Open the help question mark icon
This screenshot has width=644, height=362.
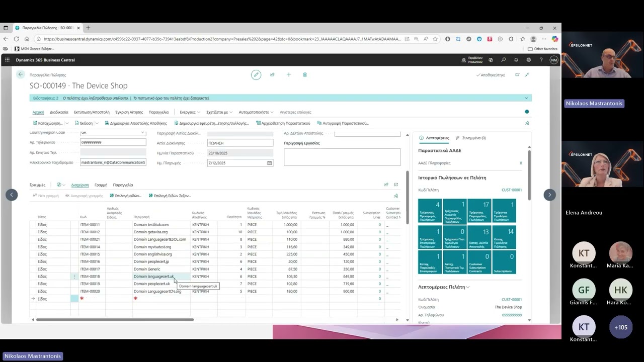[x=541, y=60]
